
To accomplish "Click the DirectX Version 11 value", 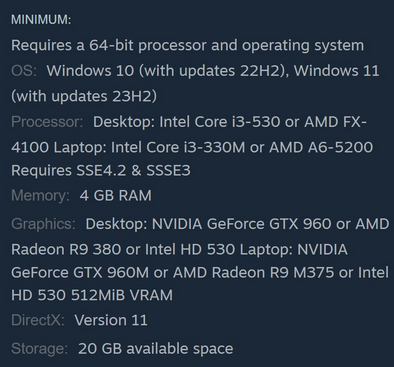I will coord(111,320).
